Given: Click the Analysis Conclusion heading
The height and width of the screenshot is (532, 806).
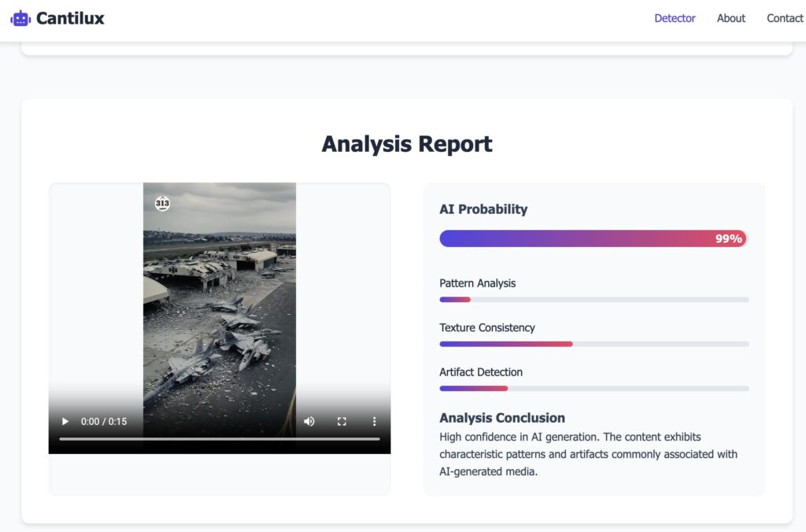Looking at the screenshot, I should pyautogui.click(x=501, y=418).
